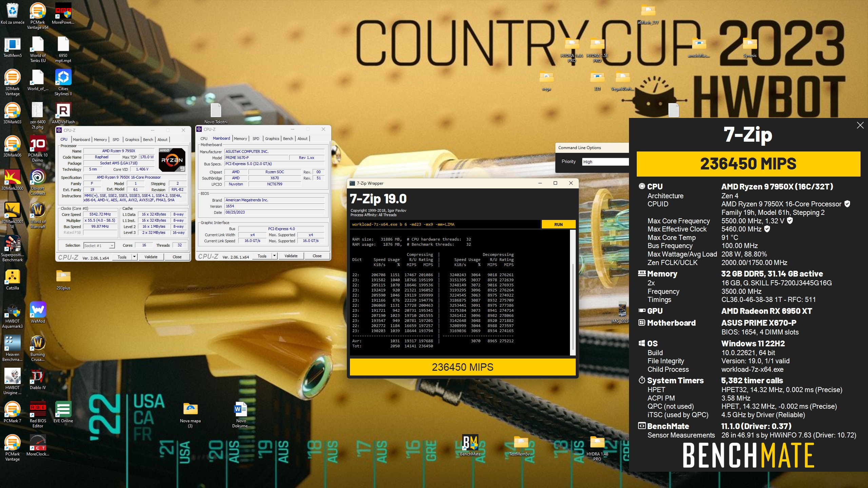Close the BenchMate 7-Zip result panel
Viewport: 868px width, 488px height.
(860, 125)
